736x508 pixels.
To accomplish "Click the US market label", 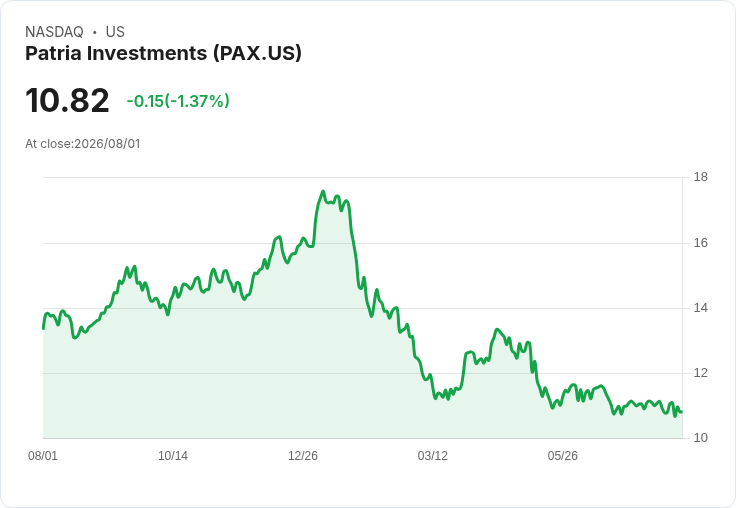I will pos(115,32).
